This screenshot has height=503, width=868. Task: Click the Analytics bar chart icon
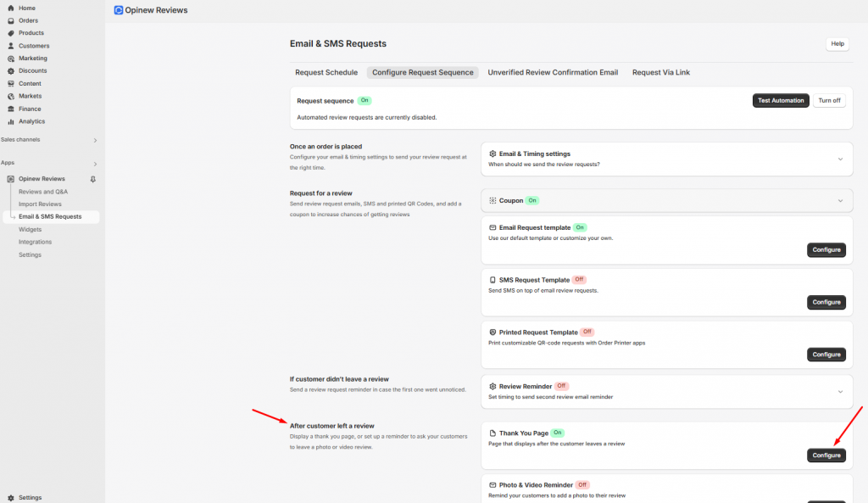click(x=10, y=121)
